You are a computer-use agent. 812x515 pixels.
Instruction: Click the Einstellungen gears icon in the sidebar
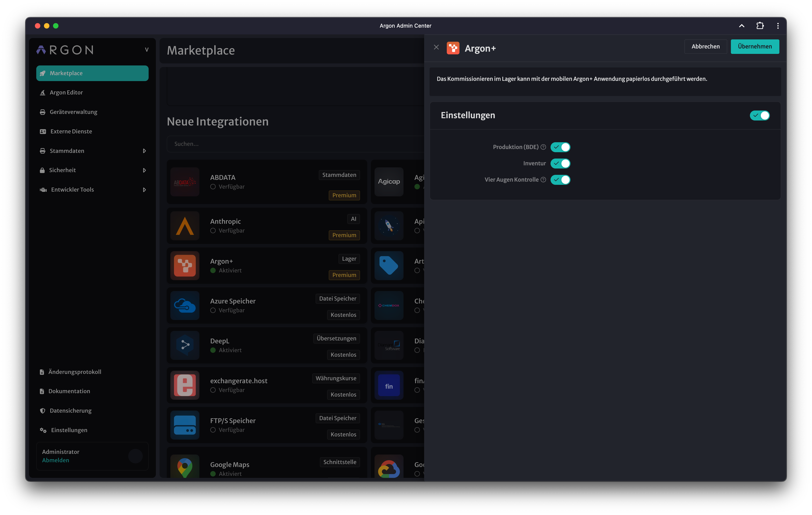(43, 430)
